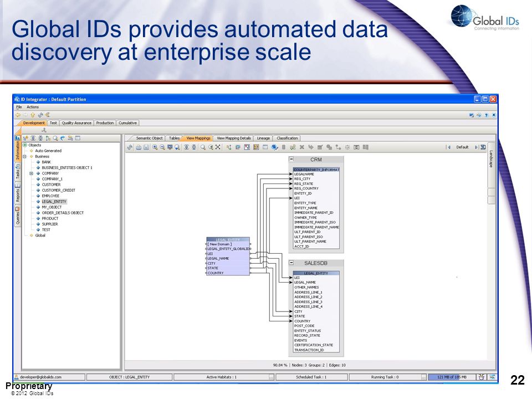The image size is (532, 399).
Task: Open the Tasks vertical side tab
Action: [18, 172]
